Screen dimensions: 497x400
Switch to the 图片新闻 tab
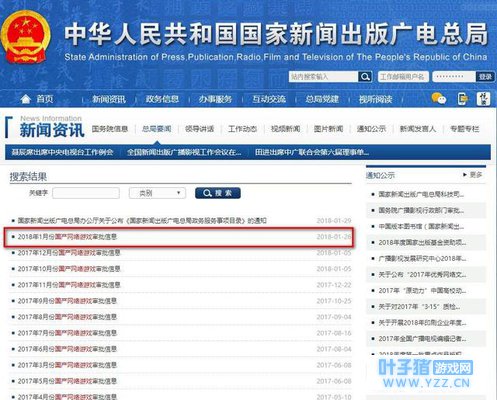click(x=328, y=129)
